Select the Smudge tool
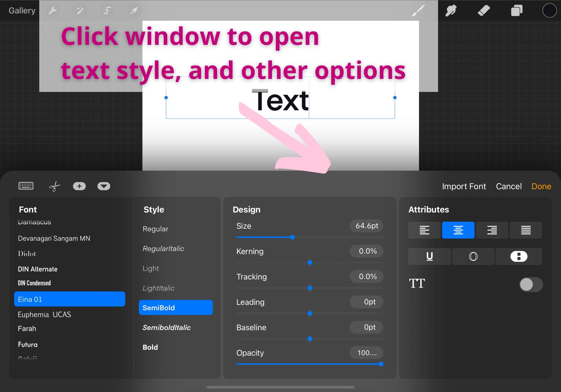 pyautogui.click(x=451, y=11)
